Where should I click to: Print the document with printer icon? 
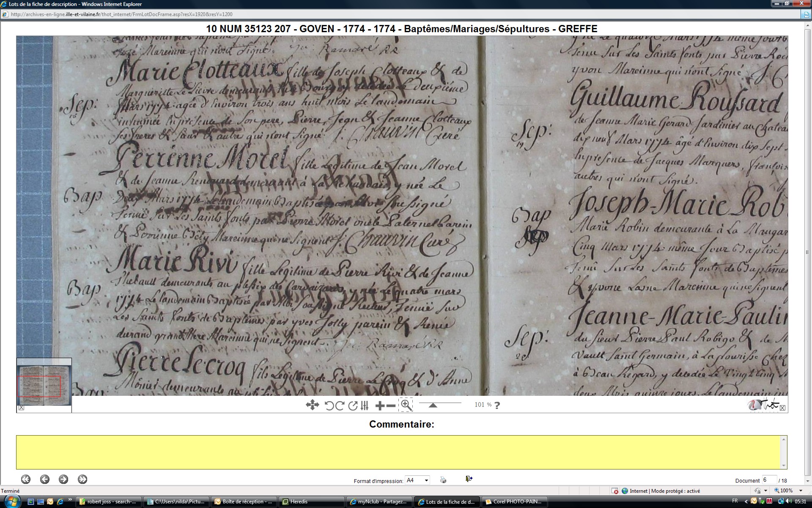[443, 480]
